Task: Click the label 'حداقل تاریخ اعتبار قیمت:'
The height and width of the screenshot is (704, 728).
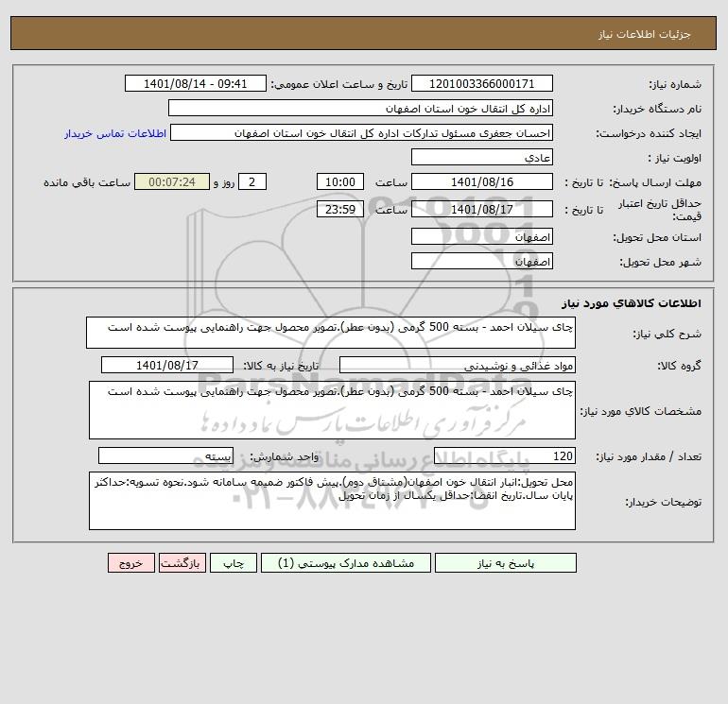Action: point(660,210)
